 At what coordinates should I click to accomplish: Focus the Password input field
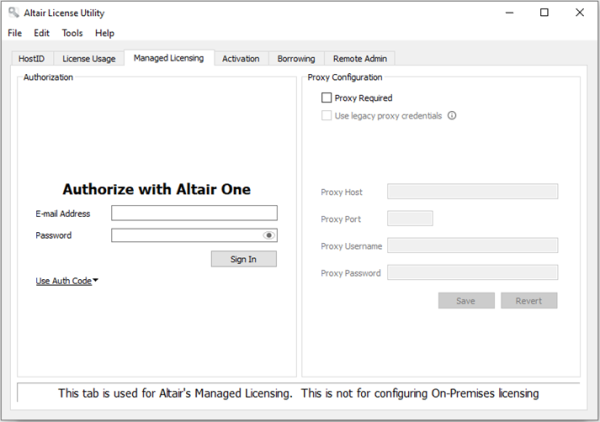[x=186, y=236]
